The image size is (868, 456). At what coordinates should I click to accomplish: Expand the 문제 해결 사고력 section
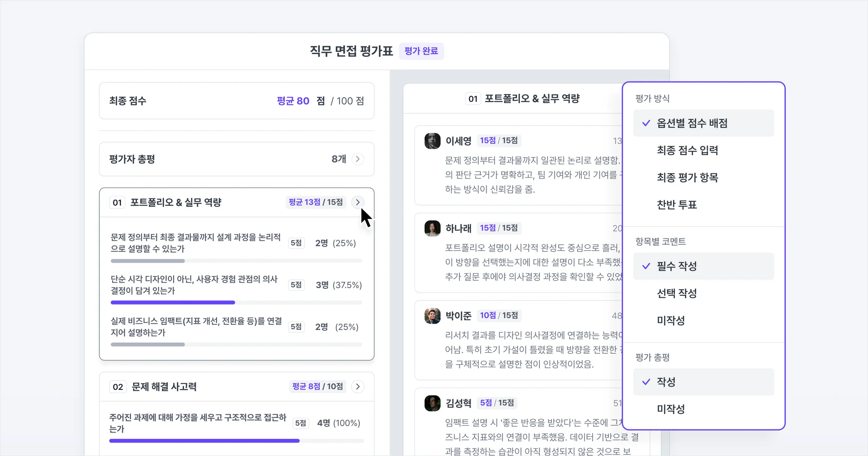(358, 386)
